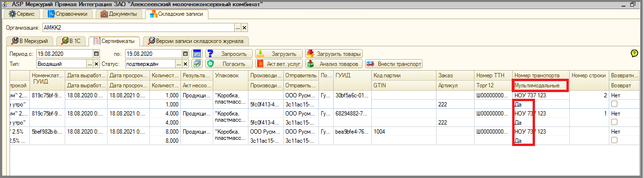Click the Загрузить товары button
644x178 pixels.
tap(334, 53)
